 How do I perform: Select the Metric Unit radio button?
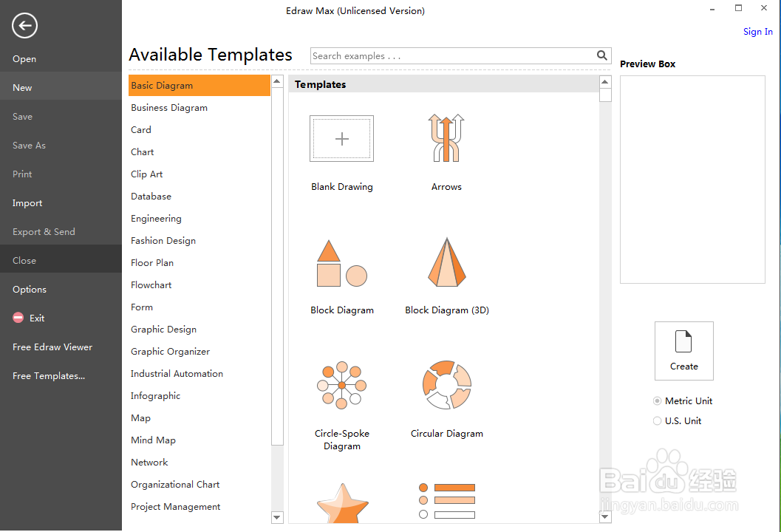tap(657, 401)
